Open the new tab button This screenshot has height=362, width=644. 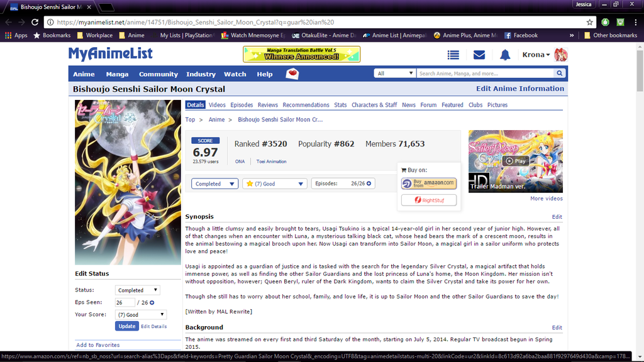[107, 7]
